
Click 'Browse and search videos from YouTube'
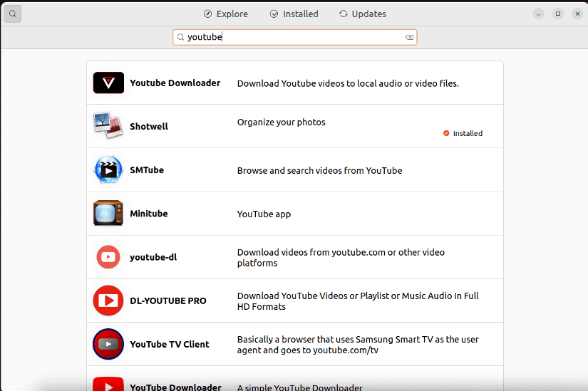[x=319, y=170]
